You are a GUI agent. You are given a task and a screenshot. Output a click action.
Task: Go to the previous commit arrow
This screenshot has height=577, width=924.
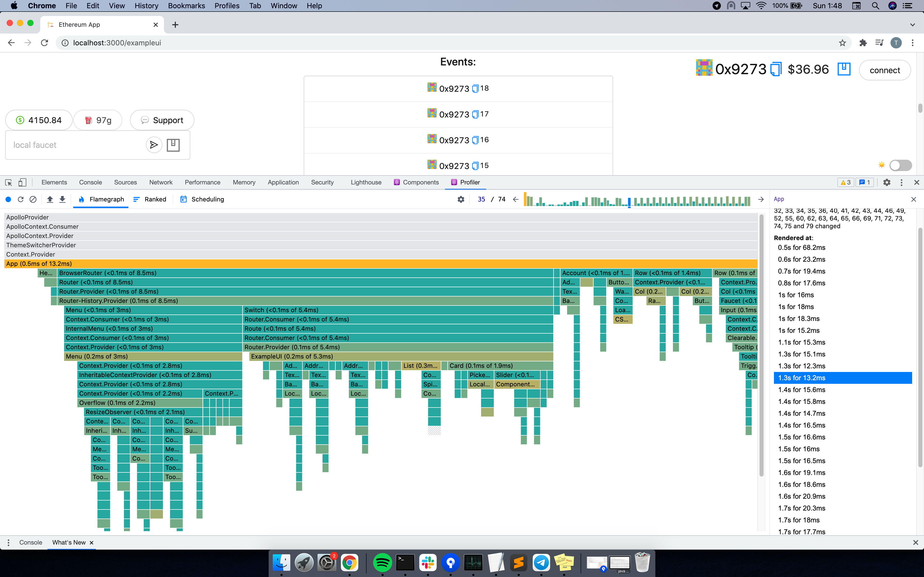click(515, 199)
